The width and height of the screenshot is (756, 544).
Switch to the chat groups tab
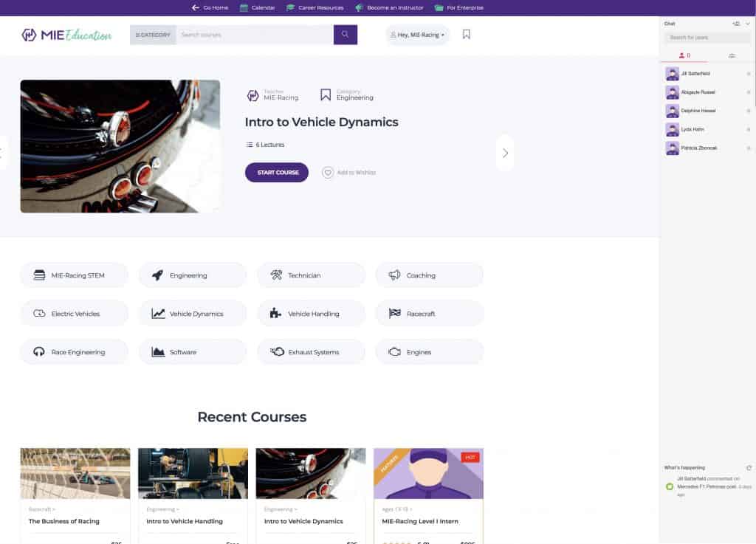point(732,56)
